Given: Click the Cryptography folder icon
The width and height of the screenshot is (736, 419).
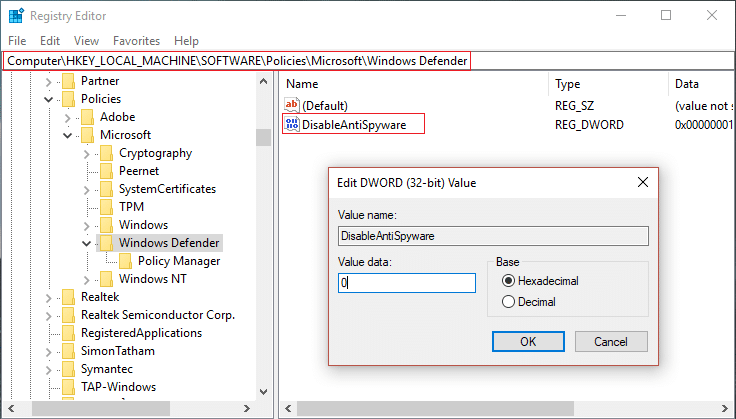Looking at the screenshot, I should tap(106, 153).
